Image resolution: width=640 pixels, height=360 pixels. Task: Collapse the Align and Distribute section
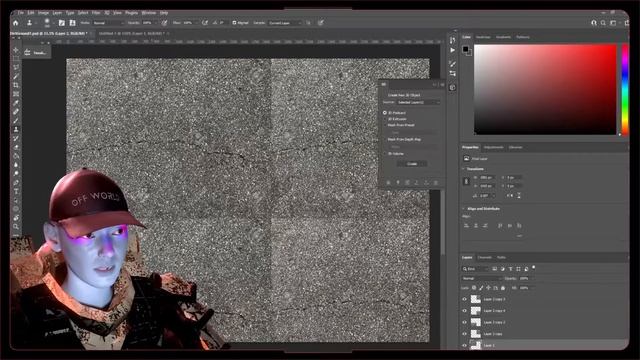(x=464, y=209)
